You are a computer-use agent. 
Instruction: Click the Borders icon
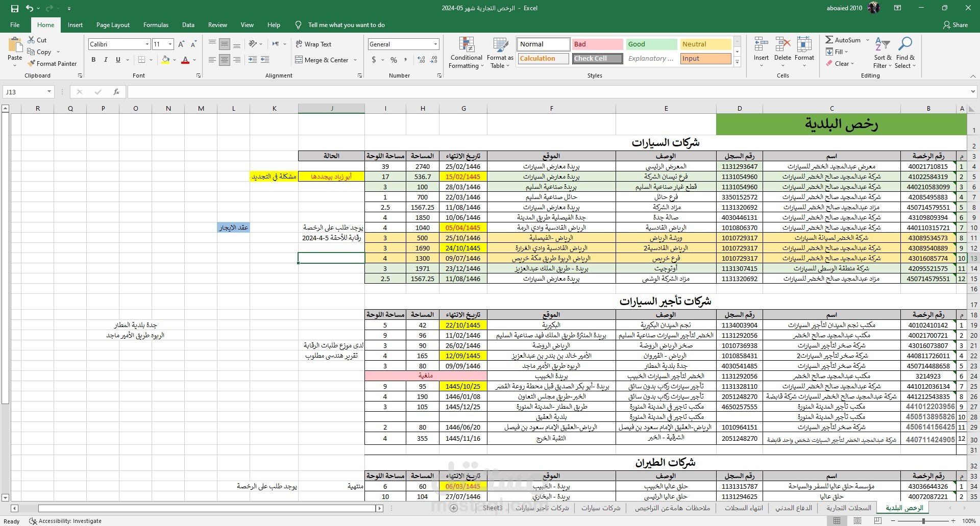point(141,60)
